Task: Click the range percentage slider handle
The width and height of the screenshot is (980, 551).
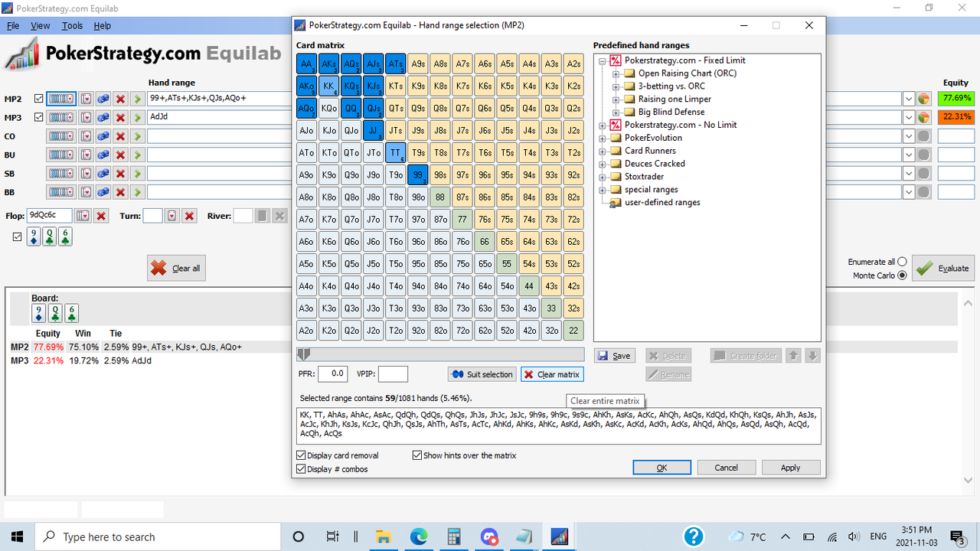Action: click(303, 354)
